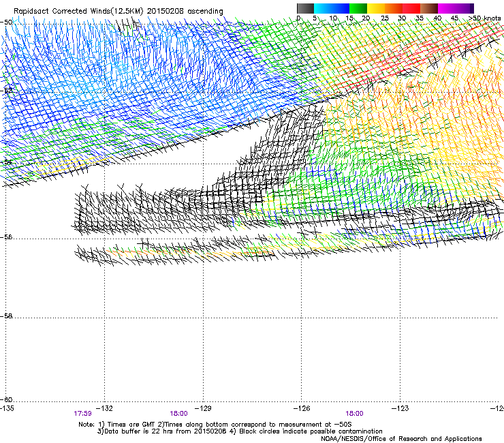Click the '-50' latitude axis label
504x443 pixels.
coord(6,22)
